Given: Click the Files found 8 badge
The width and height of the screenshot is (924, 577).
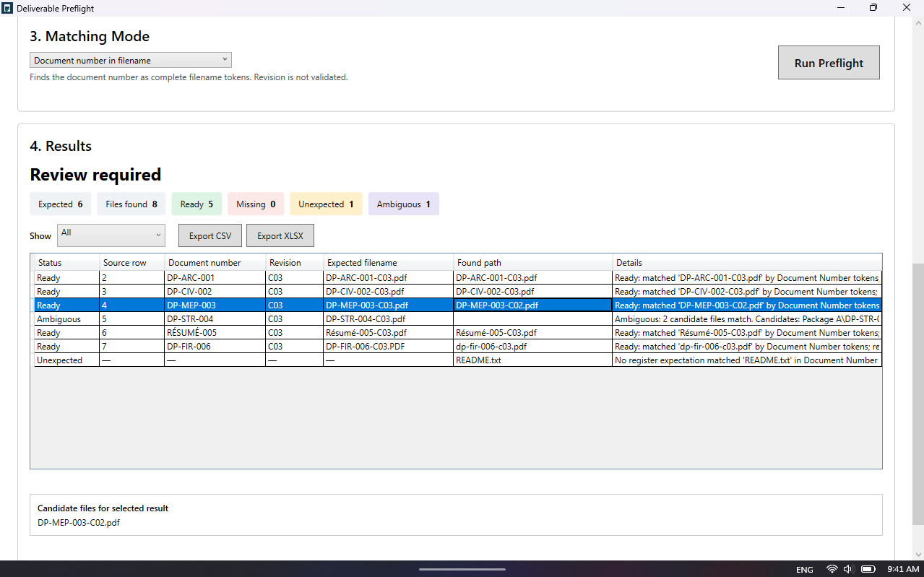Looking at the screenshot, I should click(131, 204).
